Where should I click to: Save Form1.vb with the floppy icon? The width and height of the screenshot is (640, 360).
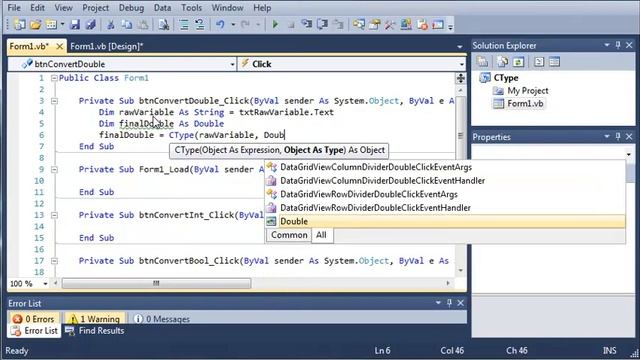click(75, 24)
